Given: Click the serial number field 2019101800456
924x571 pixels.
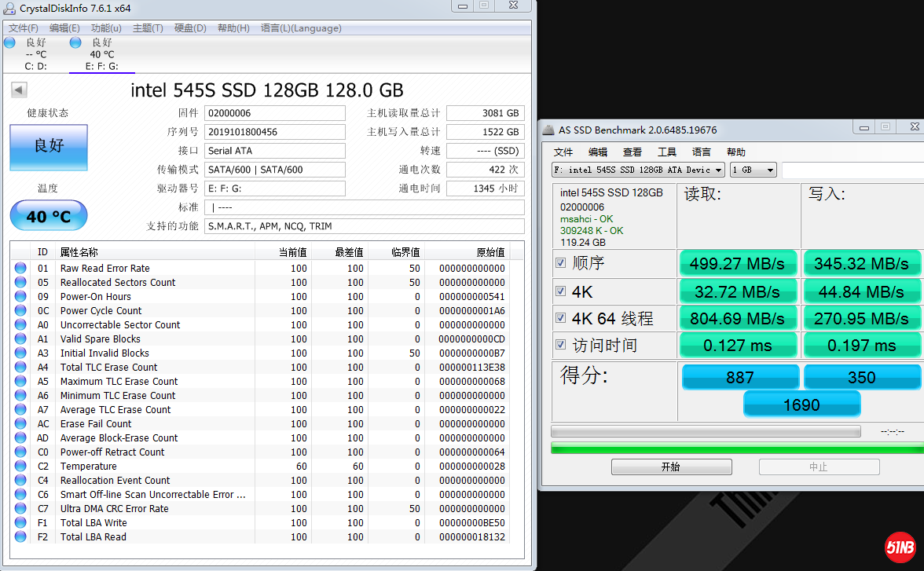Looking at the screenshot, I should (275, 132).
